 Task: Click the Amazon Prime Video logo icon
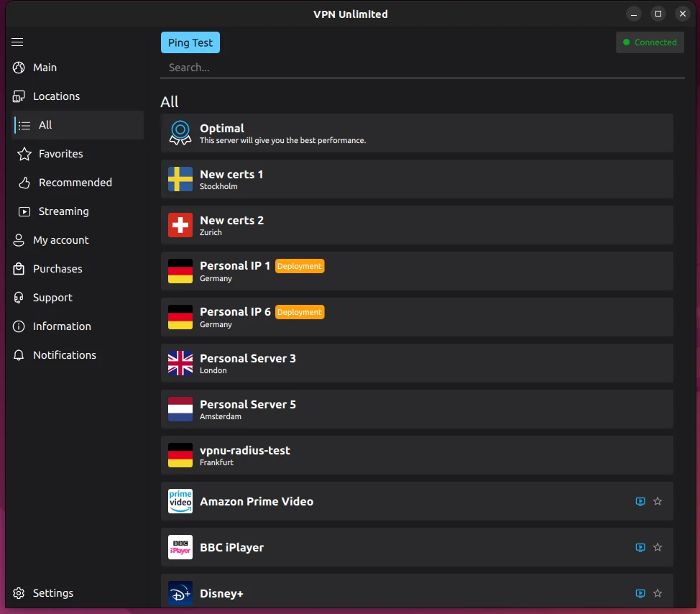pyautogui.click(x=180, y=501)
